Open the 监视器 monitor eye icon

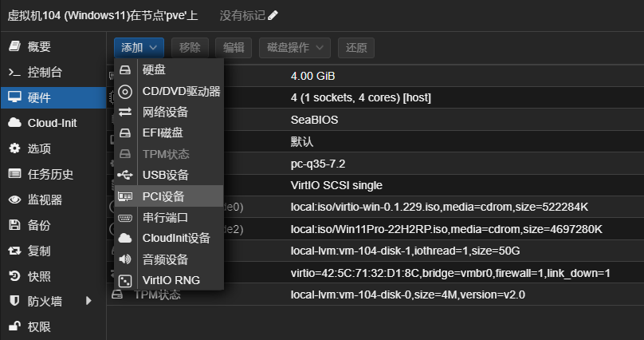pyautogui.click(x=14, y=200)
